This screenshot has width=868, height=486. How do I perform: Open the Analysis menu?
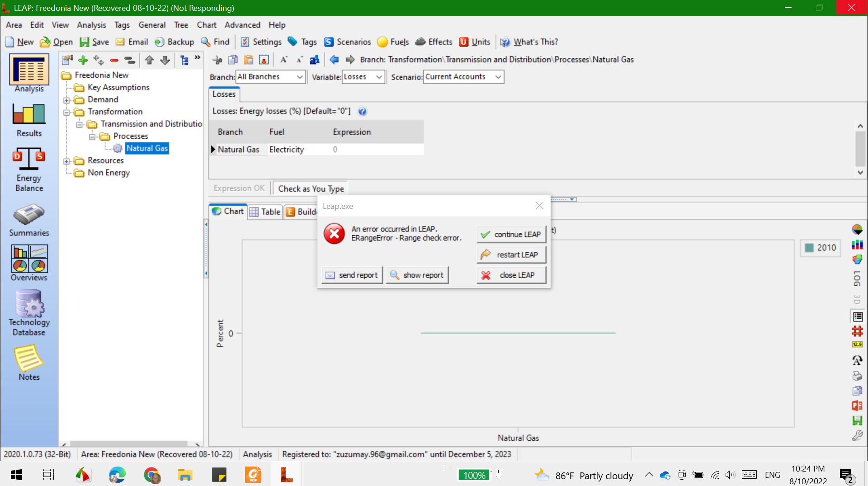[91, 25]
